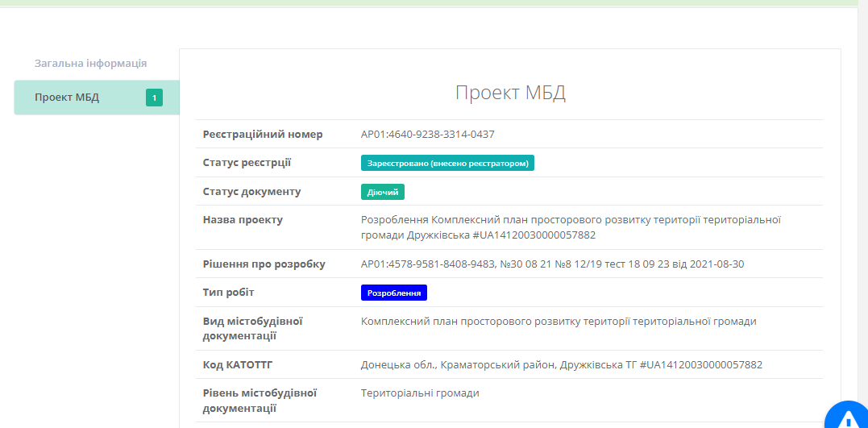
Task: Click the Статус реєстрції field label
Action: (247, 163)
